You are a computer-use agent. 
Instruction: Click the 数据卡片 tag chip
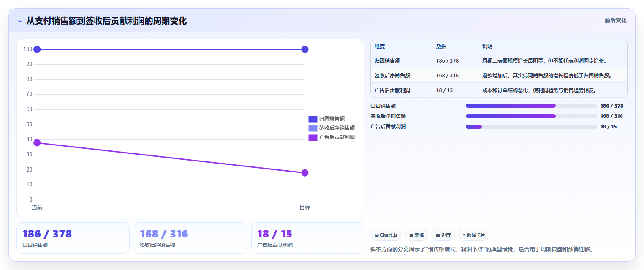[x=474, y=235]
